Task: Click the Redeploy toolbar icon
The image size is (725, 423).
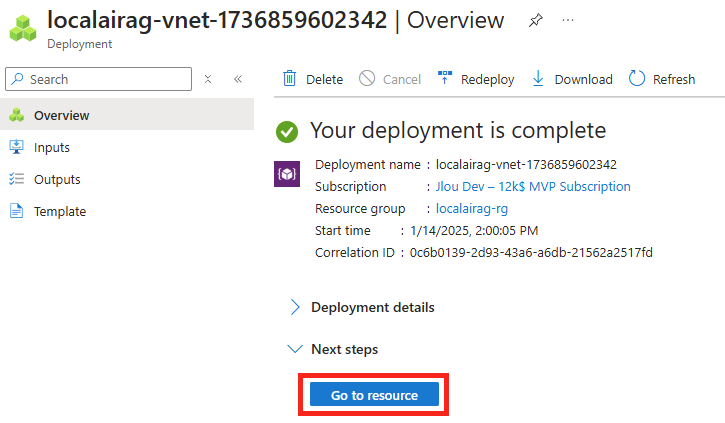Action: coord(445,78)
